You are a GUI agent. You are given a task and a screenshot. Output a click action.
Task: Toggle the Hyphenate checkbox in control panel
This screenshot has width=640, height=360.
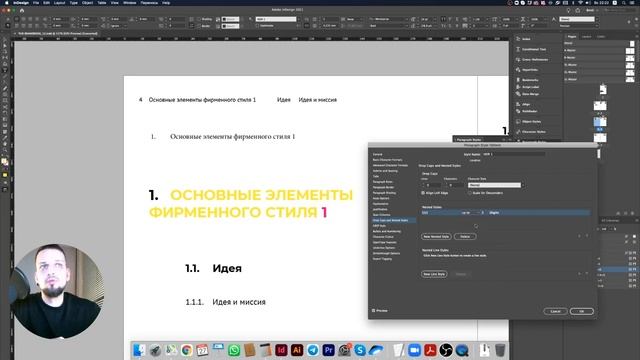point(258,26)
